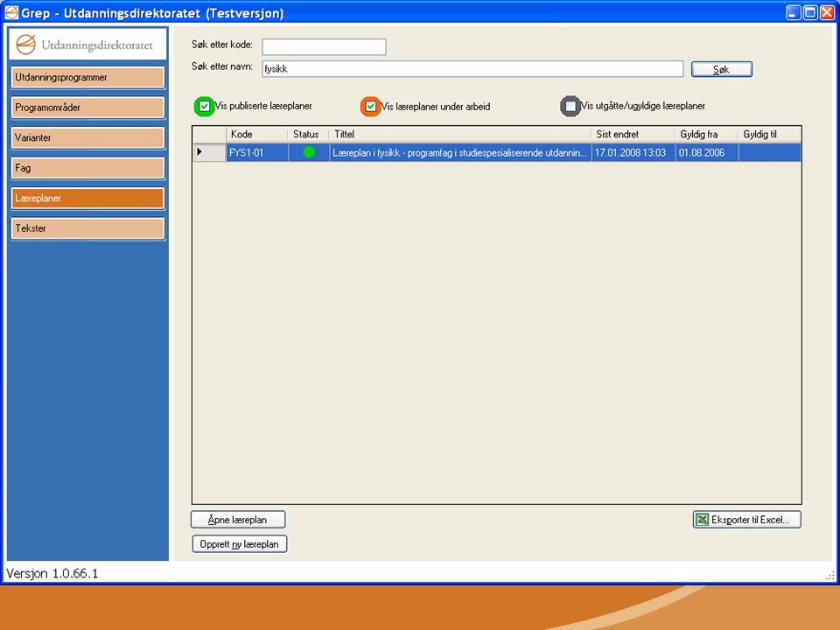
Task: Sort by Gyldig til column
Action: 770,135
